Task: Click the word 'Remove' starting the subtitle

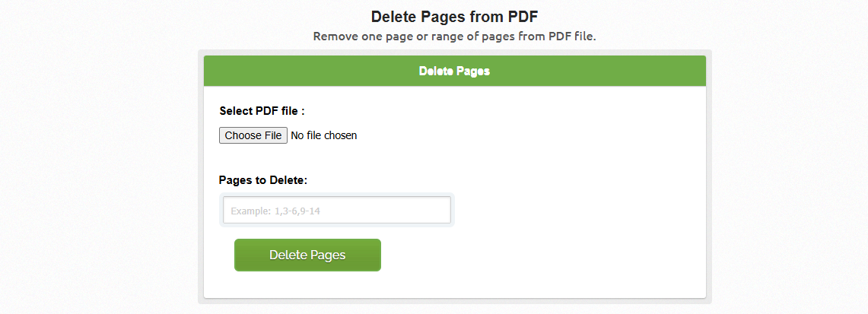Action: pyautogui.click(x=334, y=36)
